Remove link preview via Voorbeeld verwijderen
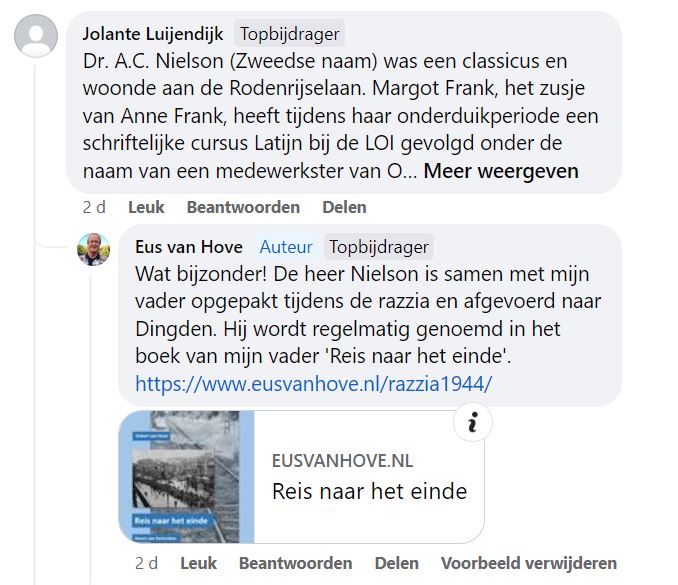678x585 pixels. 529,563
